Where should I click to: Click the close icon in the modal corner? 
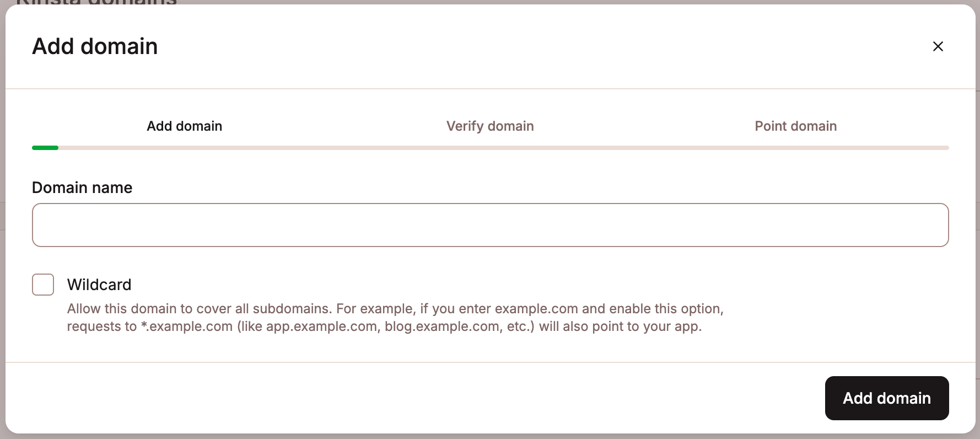[938, 46]
